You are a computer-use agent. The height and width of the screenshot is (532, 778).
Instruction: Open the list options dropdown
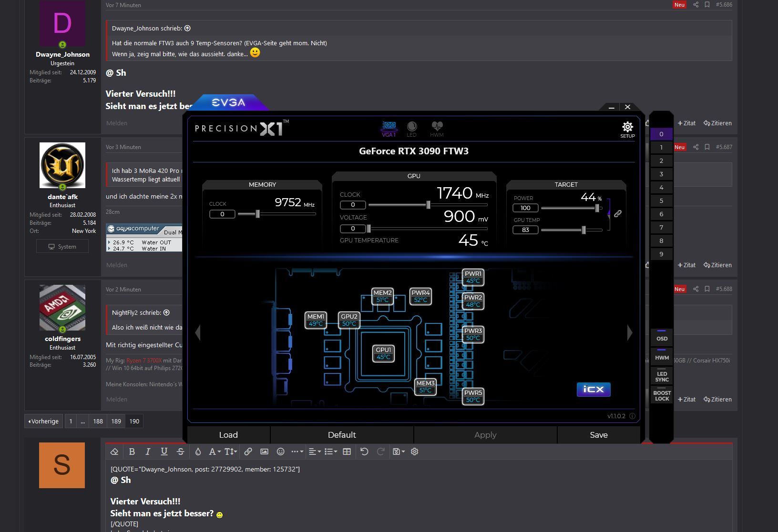coord(330,452)
